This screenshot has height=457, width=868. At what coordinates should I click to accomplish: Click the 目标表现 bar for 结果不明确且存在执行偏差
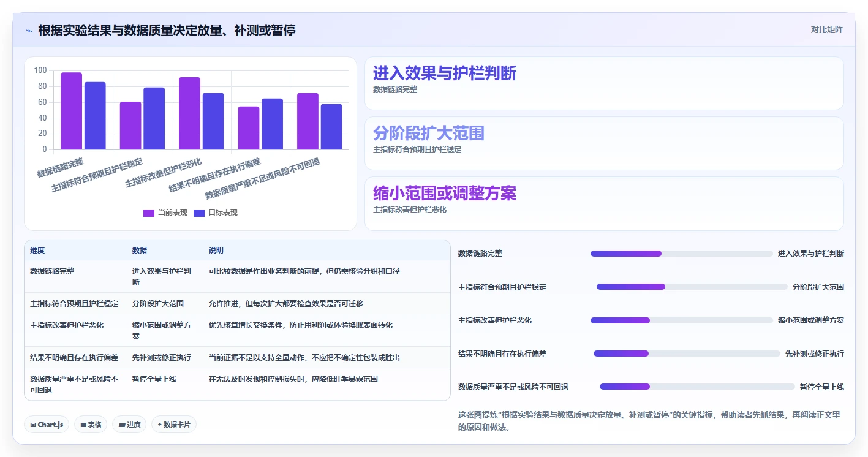pyautogui.click(x=273, y=124)
